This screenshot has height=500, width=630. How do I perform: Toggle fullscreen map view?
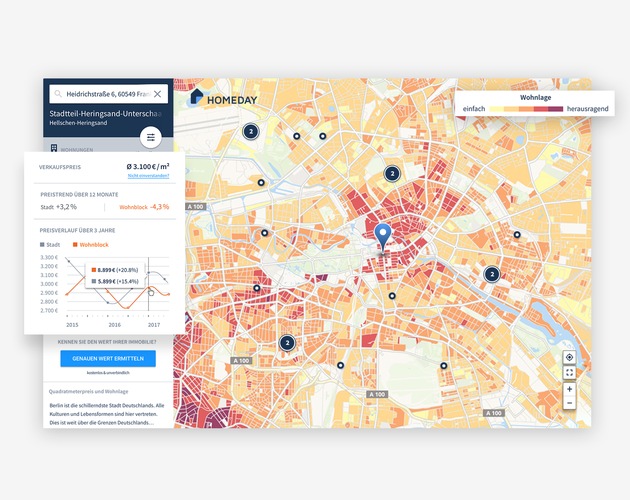569,373
